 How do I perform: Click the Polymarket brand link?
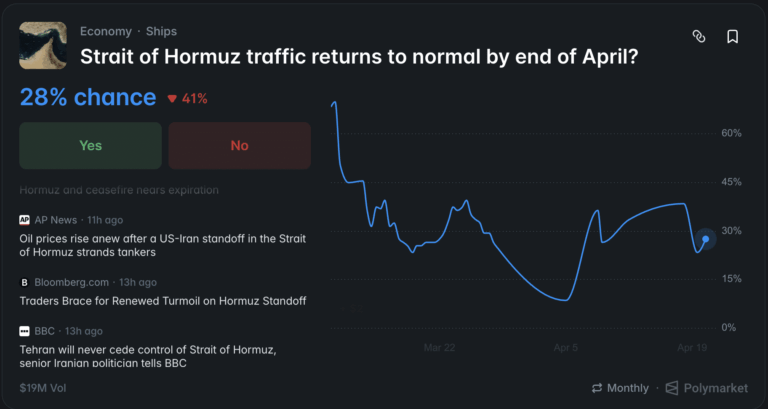coord(716,387)
